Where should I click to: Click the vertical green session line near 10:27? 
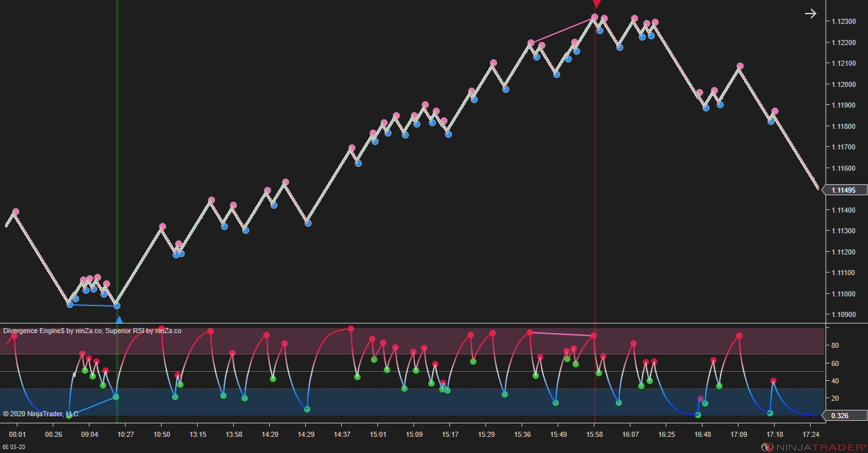pos(117,161)
